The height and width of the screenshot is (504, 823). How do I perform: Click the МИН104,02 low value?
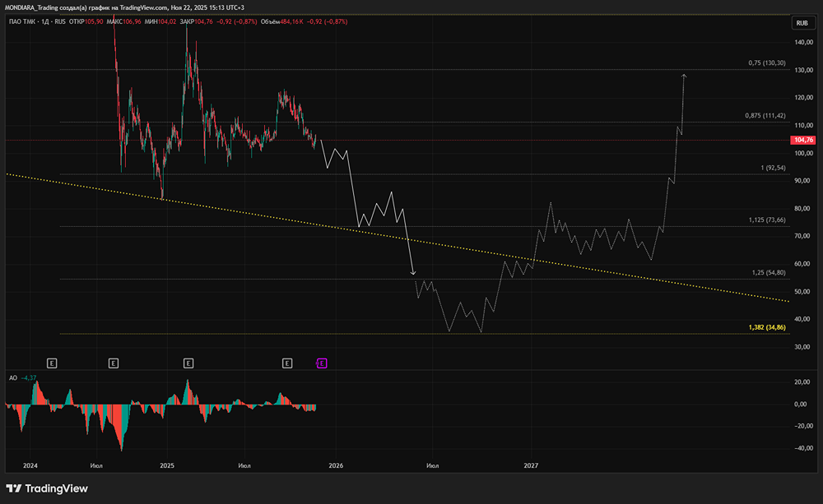click(160, 21)
